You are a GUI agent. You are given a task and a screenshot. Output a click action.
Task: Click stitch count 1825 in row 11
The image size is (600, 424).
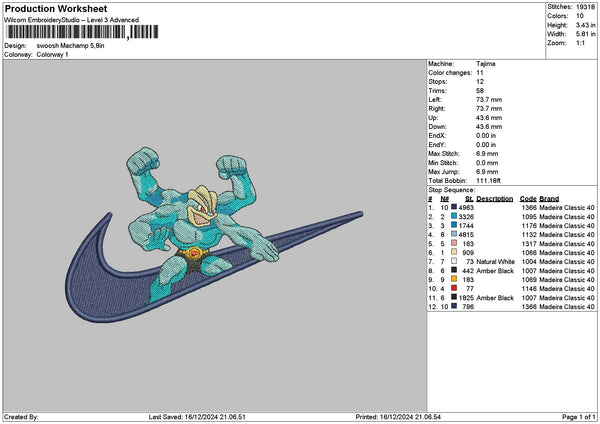click(466, 298)
